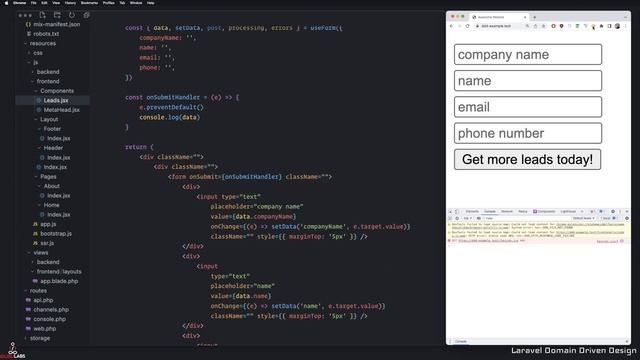Switch to the Components tab in DevTools

point(544,211)
